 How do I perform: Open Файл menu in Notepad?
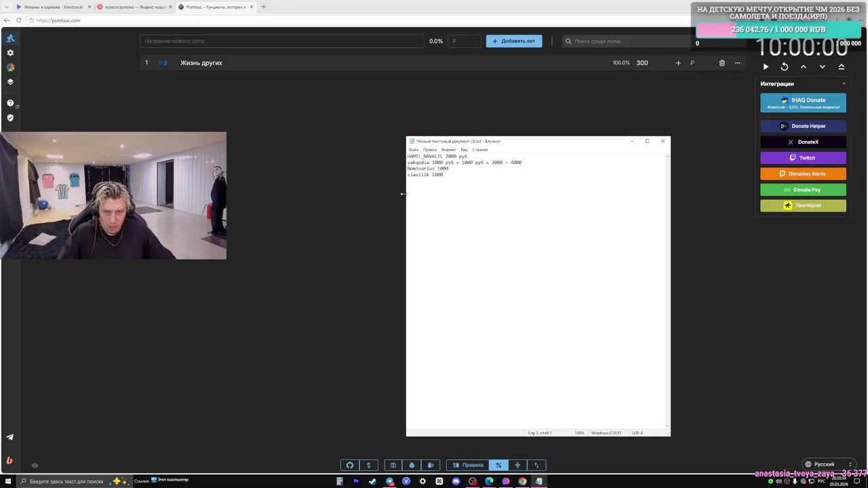tap(414, 150)
